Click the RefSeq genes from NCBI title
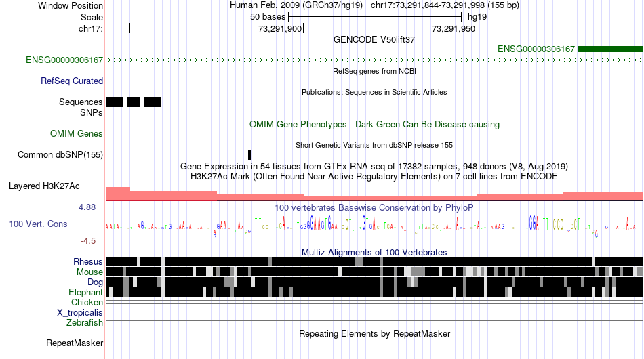644x359 pixels. tap(374, 71)
